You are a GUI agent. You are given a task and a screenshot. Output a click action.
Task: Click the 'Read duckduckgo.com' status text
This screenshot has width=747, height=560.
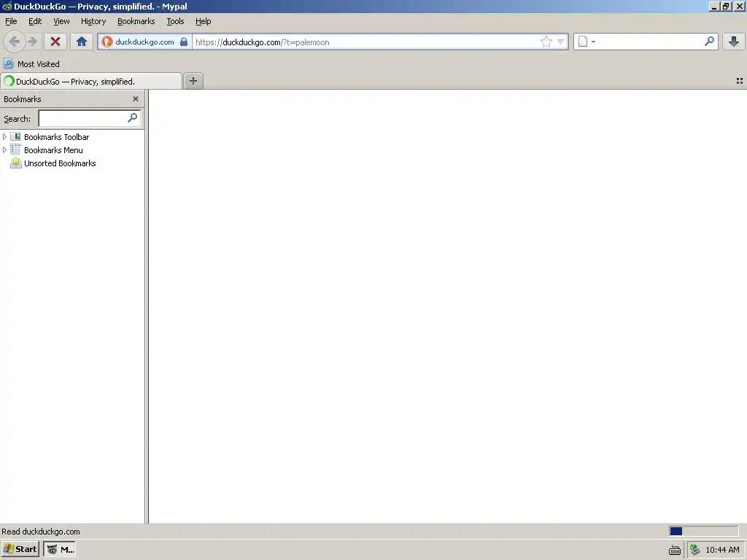(41, 532)
